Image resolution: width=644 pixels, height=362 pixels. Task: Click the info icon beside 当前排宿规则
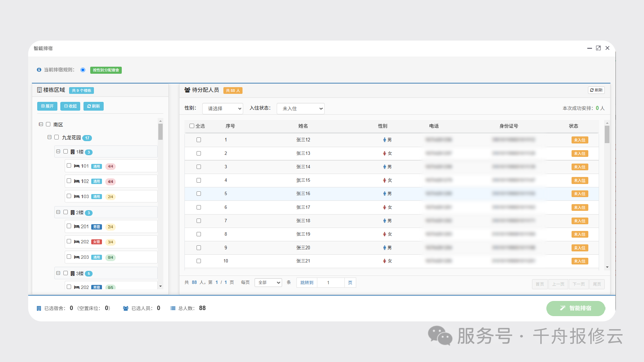click(x=39, y=70)
